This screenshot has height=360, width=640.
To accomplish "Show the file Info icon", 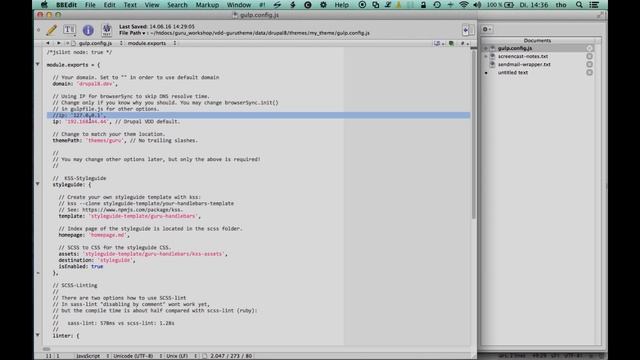I will tap(88, 30).
